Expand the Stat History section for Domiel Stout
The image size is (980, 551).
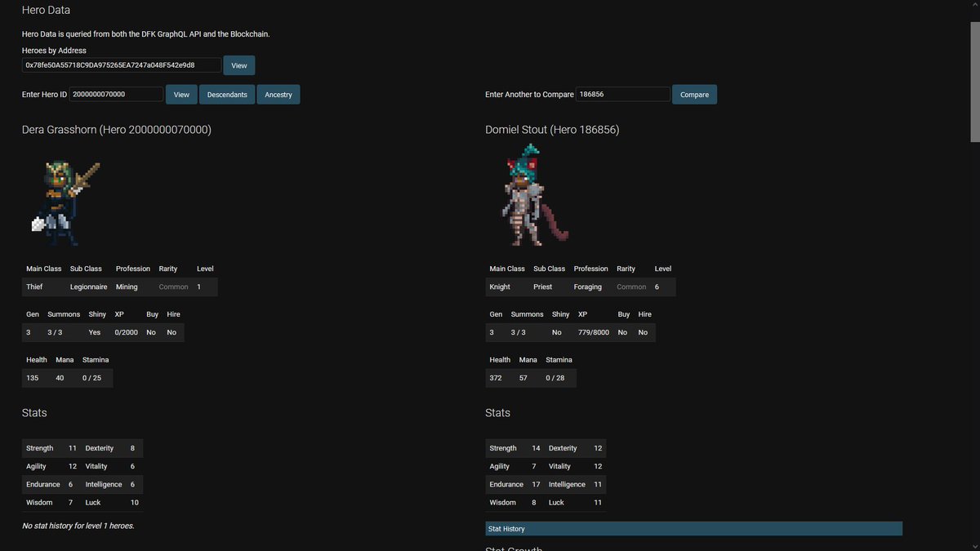pos(693,528)
